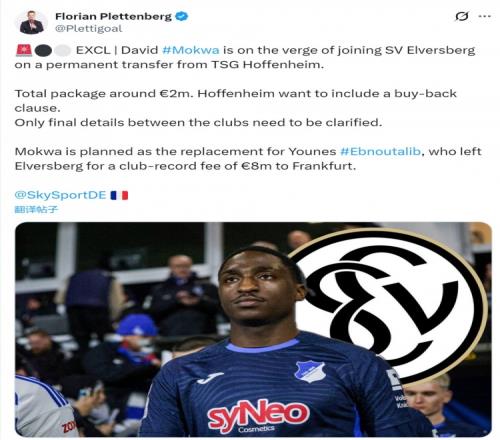Viewport: 500px width, 440px height.
Task: Open the @Plettigoal handle
Action: tap(89, 29)
